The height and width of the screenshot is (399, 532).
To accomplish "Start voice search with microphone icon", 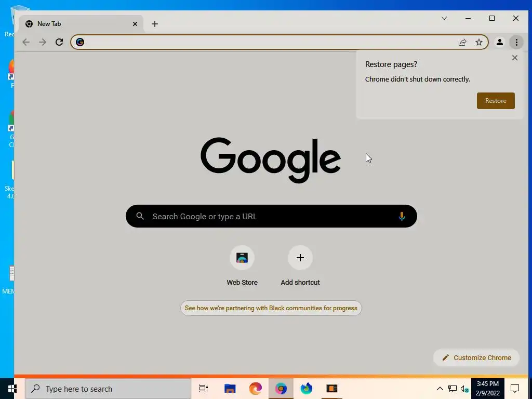I will tap(402, 216).
